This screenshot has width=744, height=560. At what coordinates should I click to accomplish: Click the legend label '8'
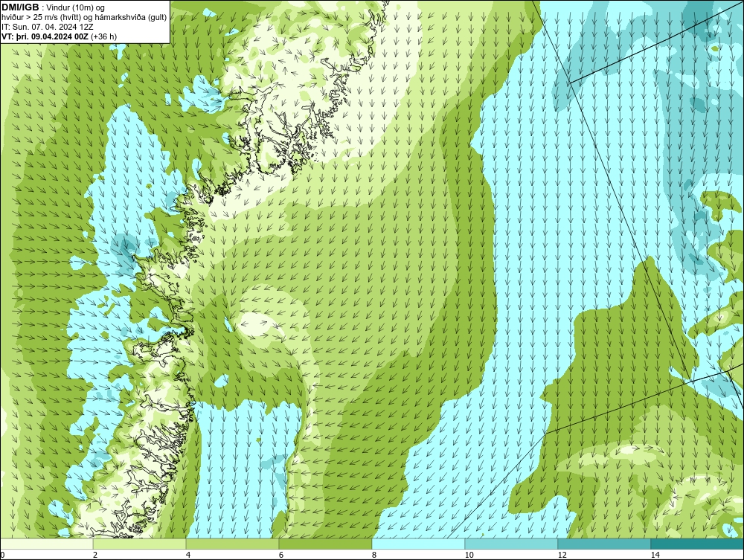click(374, 555)
